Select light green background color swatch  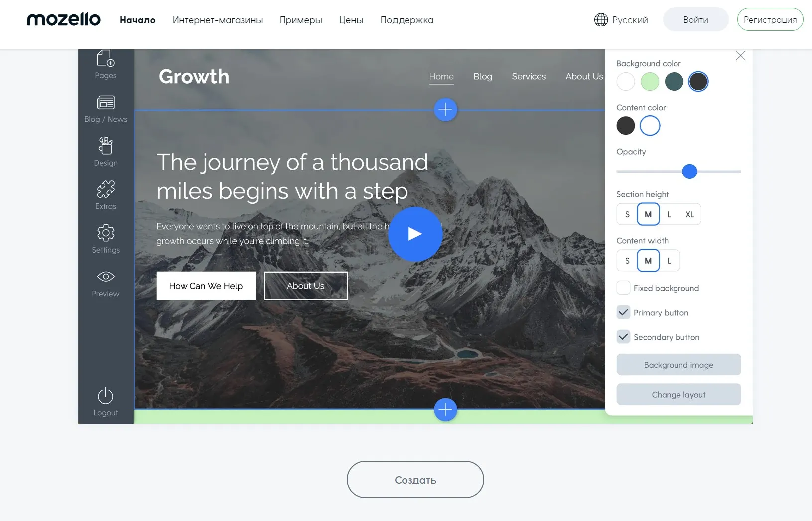pos(650,81)
